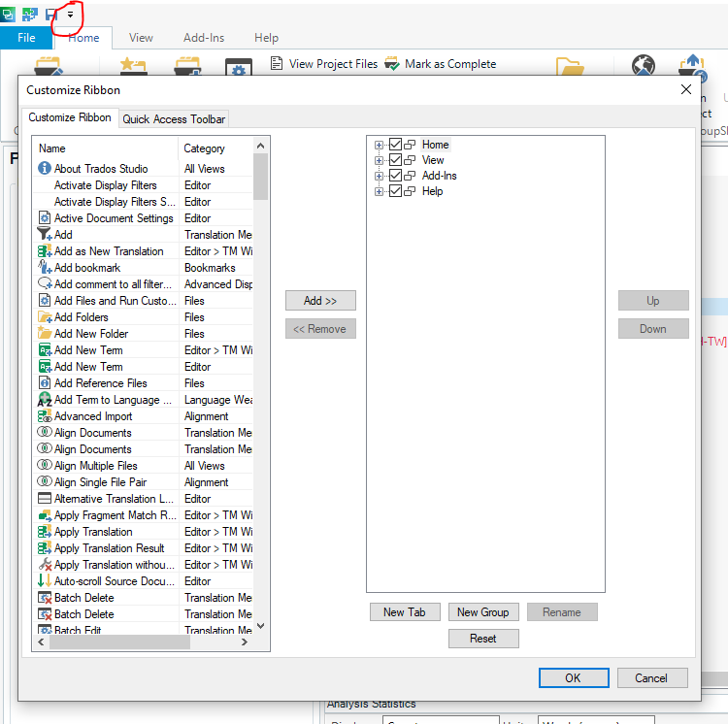728x724 pixels.
Task: Select Align Single File Pair icon
Action: pos(45,481)
